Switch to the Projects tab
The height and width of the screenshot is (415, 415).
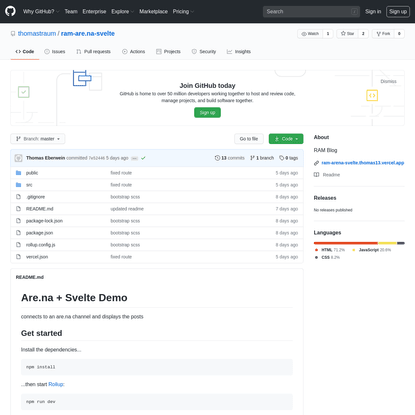pos(168,52)
